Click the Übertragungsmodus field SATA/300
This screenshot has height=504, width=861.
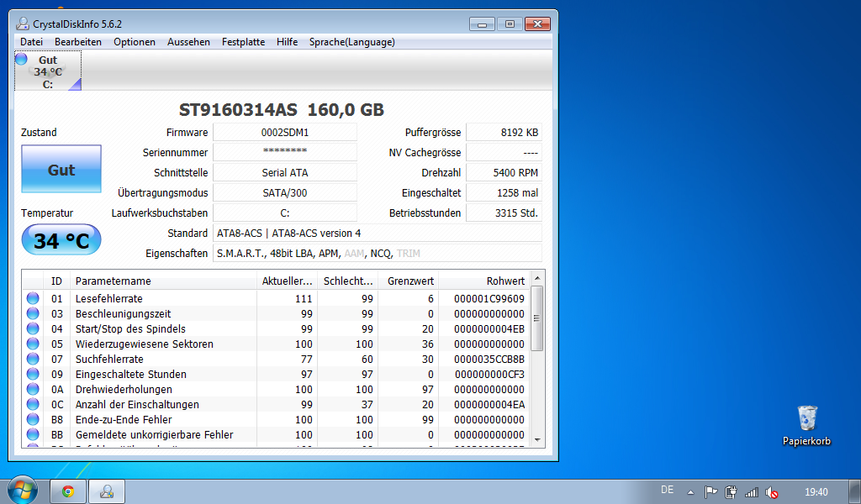click(x=285, y=193)
